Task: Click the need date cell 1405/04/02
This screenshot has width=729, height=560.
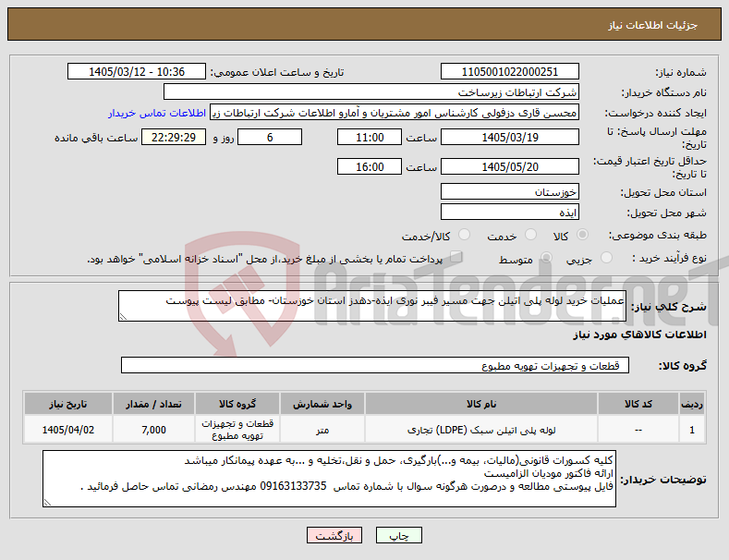Action: point(67,430)
